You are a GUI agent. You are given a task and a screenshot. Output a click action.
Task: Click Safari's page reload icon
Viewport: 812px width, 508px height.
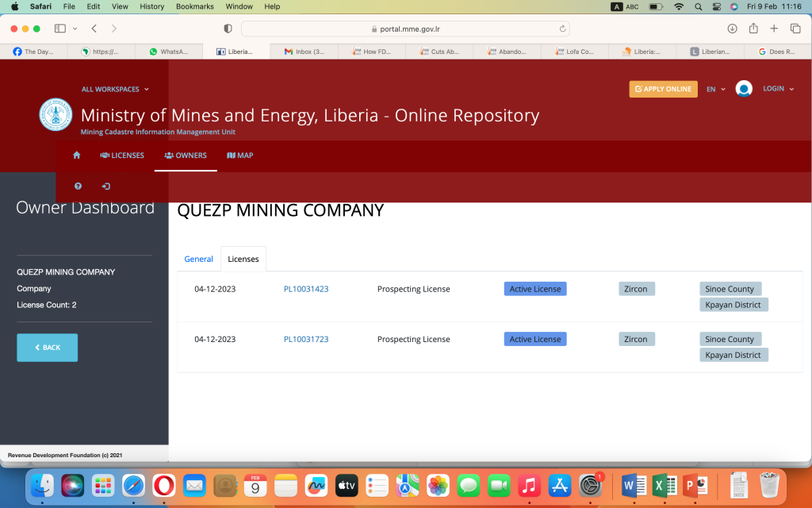pyautogui.click(x=563, y=29)
